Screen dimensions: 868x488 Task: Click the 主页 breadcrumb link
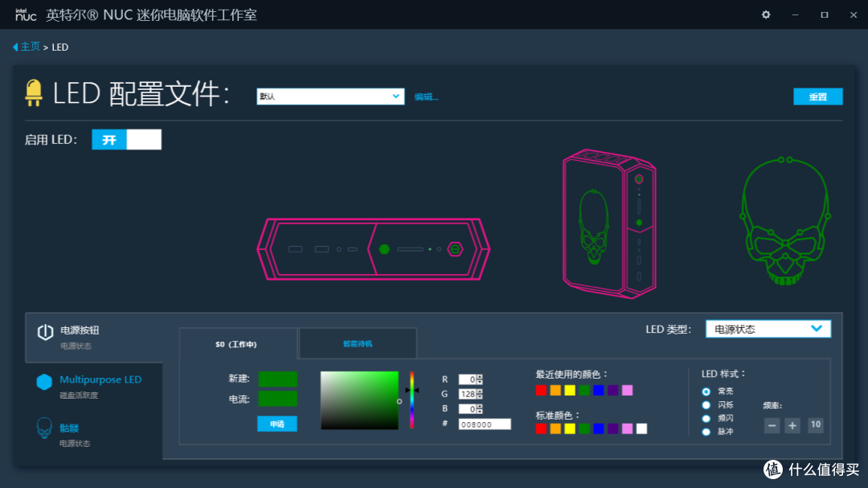click(x=31, y=47)
